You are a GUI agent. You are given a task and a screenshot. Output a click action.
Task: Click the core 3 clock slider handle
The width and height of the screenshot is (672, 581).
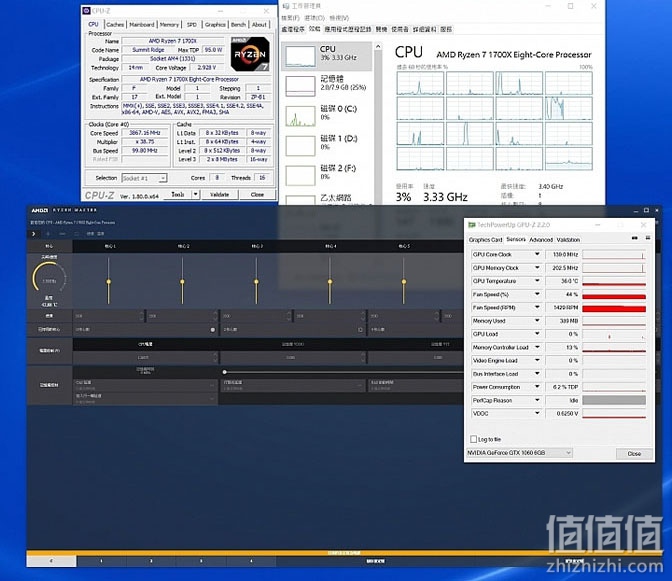coord(256,282)
